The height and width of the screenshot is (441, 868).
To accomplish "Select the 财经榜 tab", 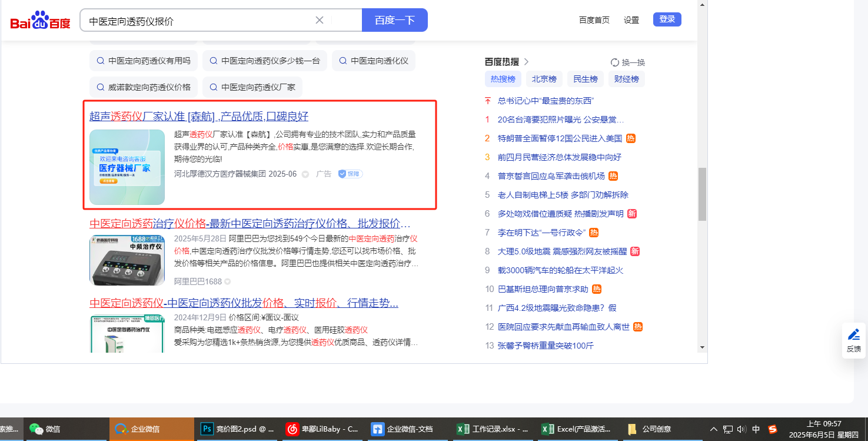I will coord(626,79).
